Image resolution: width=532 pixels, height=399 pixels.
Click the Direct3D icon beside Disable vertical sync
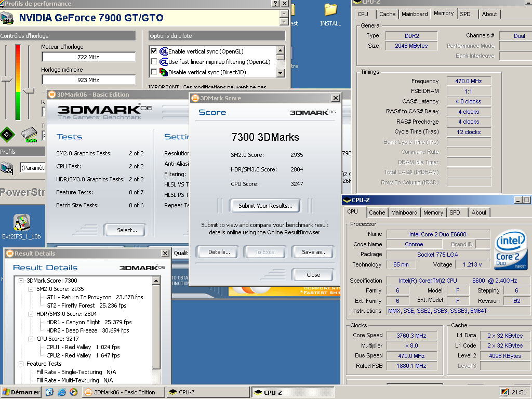(164, 72)
